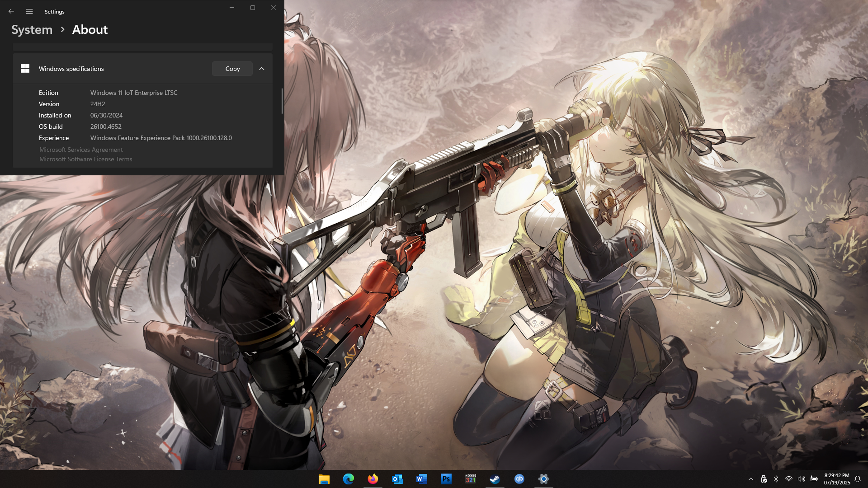868x488 pixels.
Task: Open qBittorrent from the taskbar
Action: (519, 479)
